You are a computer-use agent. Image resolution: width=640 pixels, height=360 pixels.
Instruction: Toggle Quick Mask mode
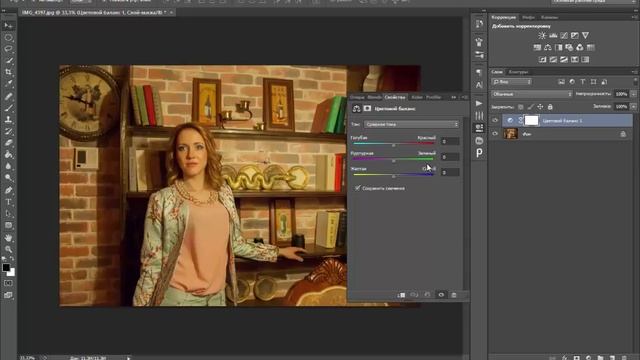[x=8, y=283]
